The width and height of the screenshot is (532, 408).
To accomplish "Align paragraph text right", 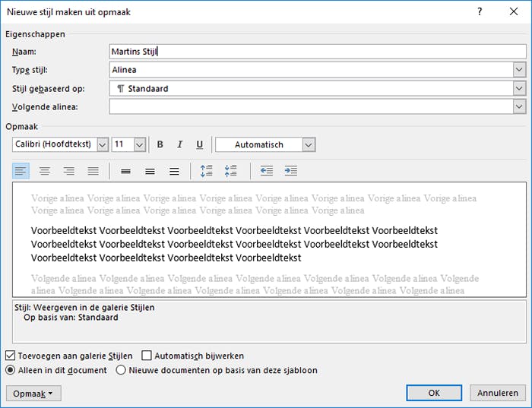I will click(69, 171).
